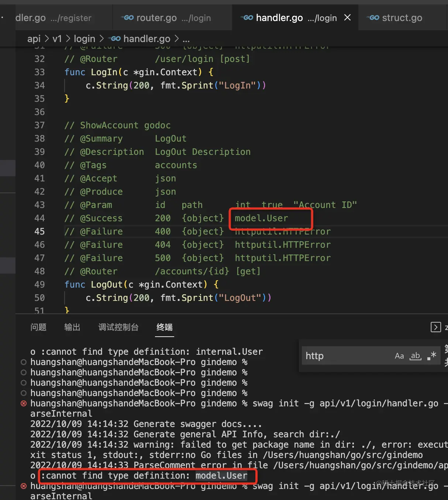
Task: Click 'ShowAccount godoc' comment on line 37
Action: click(125, 125)
